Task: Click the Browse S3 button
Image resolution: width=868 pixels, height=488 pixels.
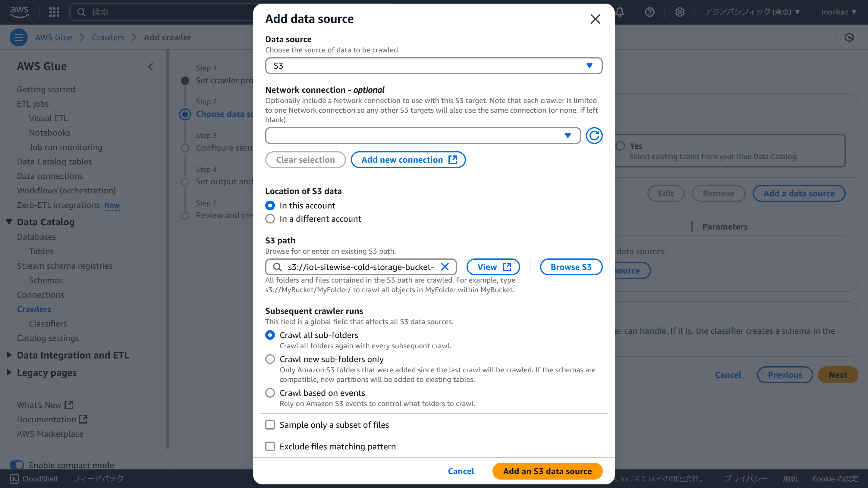Action: click(571, 267)
